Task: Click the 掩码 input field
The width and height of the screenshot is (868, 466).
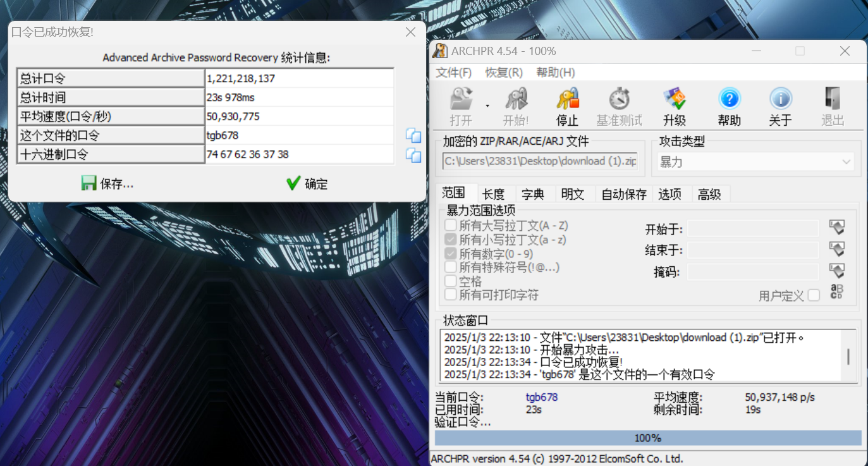Action: (x=753, y=272)
